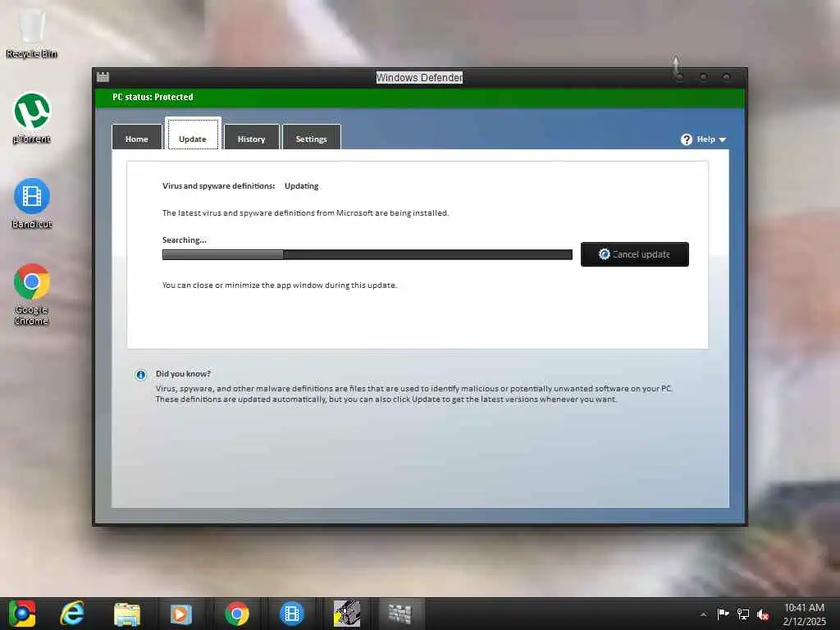The width and height of the screenshot is (840, 630).
Task: Open the Action Center flag icon
Action: [x=723, y=614]
